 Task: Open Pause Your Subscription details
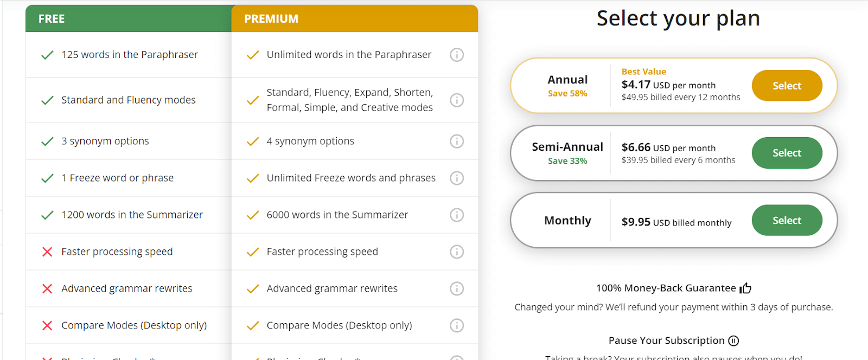tap(666, 340)
